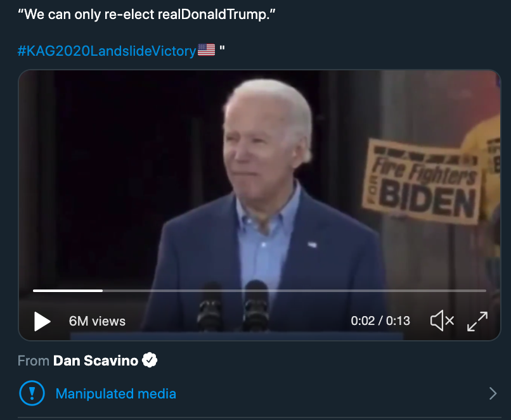Click the 0:02 / 0:13 time indicator

tap(380, 321)
